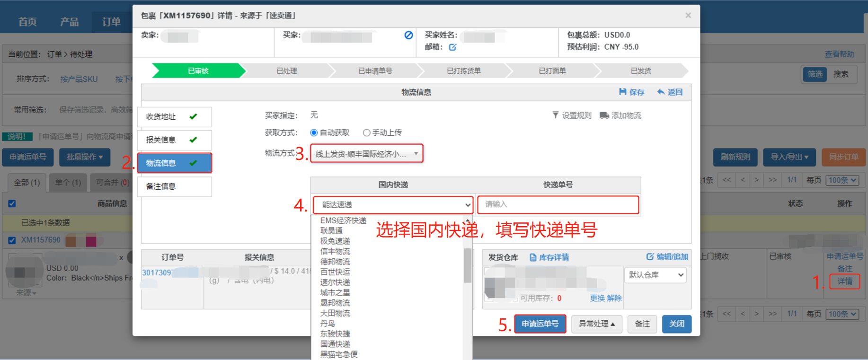Viewport: 868px width, 360px height.
Task: Select 极兔速递 from the courier list
Action: pos(335,241)
